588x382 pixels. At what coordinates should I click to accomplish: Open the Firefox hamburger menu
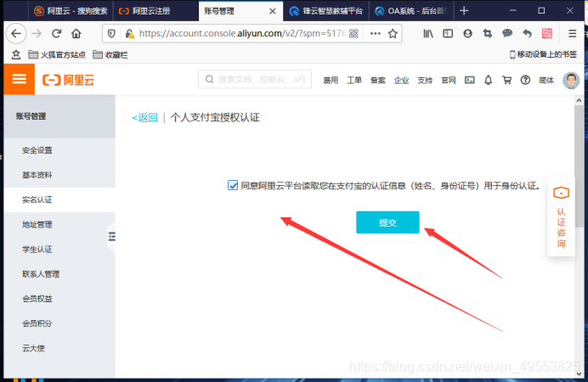572,34
